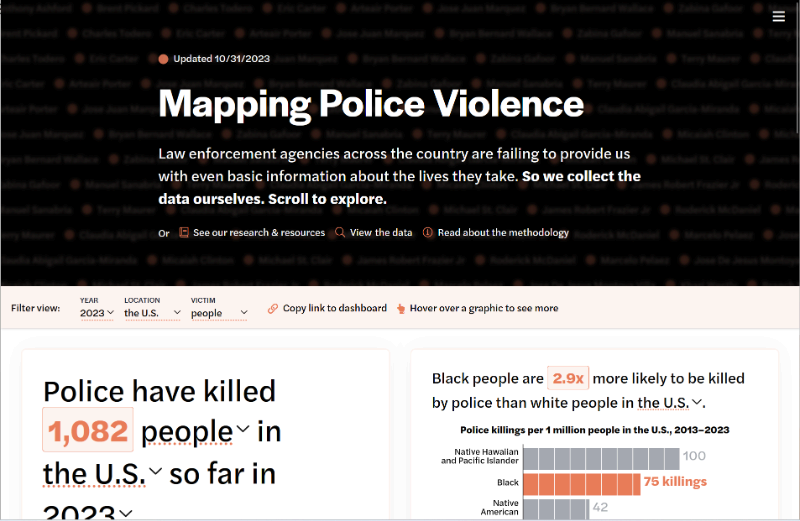
Task: Click the highlighted 2.9x figure
Action: point(568,378)
